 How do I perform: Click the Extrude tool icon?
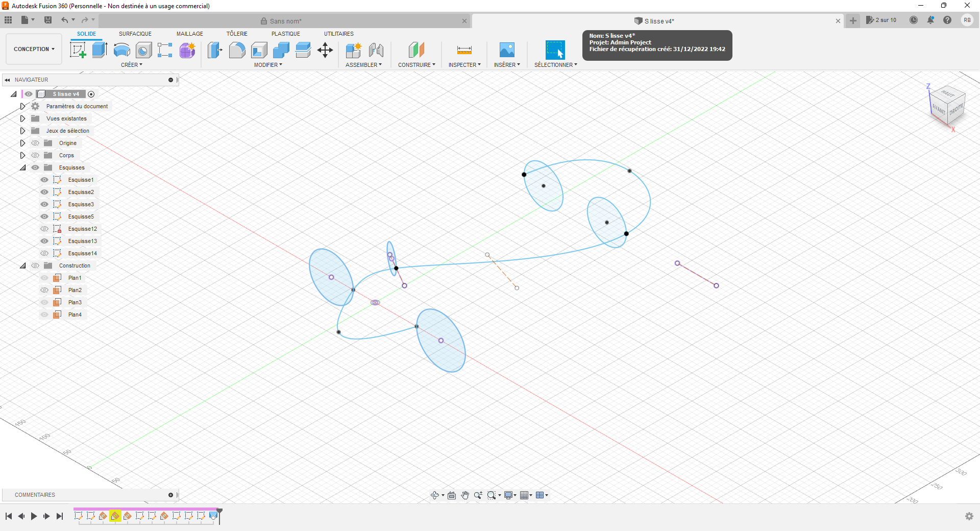100,50
